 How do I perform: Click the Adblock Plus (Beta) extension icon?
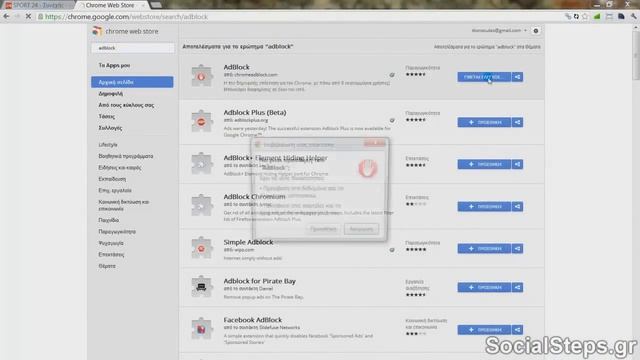pos(202,121)
